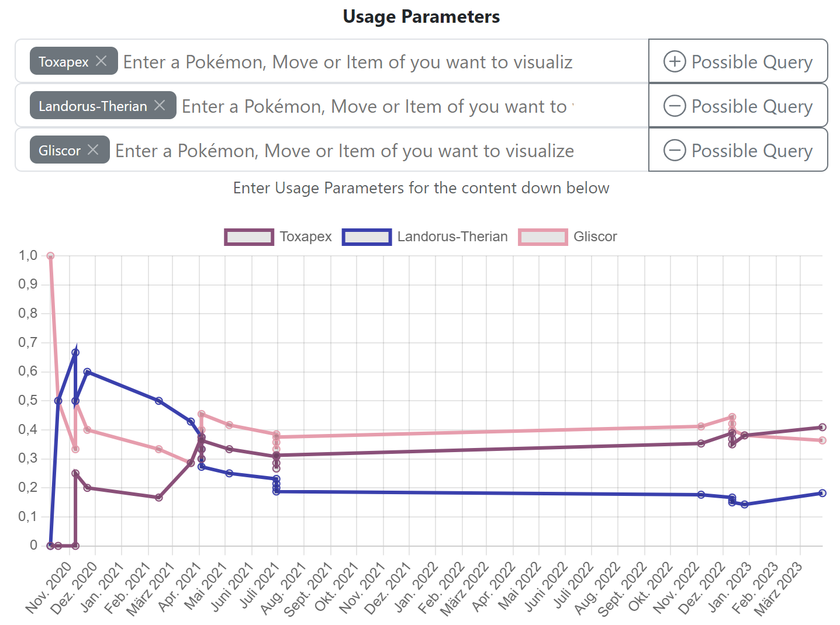Click the Gliscor legend label text
Screen dimensions: 840x625
595,237
